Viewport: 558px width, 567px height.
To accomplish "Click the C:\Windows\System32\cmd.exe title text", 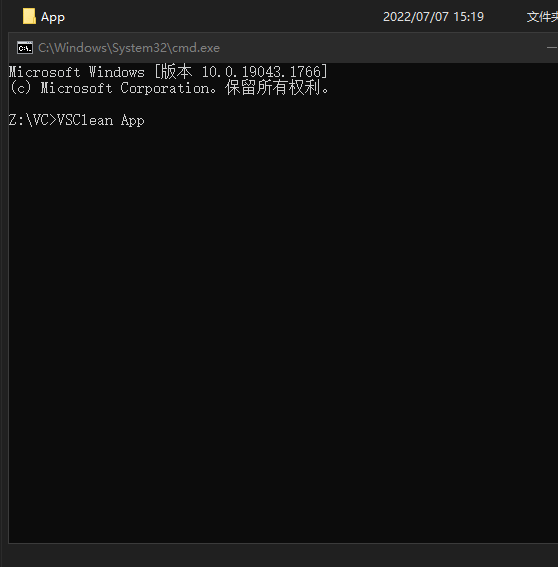I will coord(129,48).
